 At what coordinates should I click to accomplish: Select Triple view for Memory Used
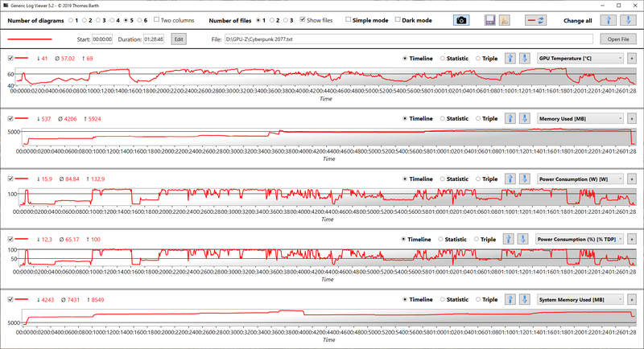click(x=478, y=118)
